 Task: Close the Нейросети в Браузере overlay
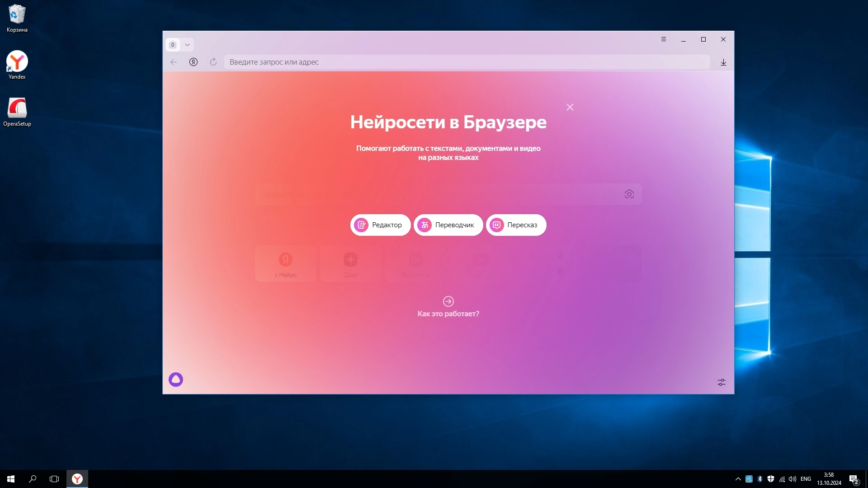point(570,107)
